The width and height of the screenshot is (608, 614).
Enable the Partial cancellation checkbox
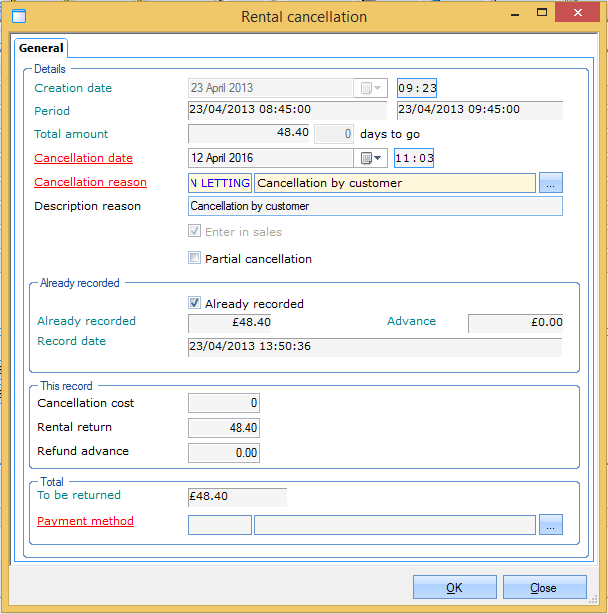click(195, 259)
